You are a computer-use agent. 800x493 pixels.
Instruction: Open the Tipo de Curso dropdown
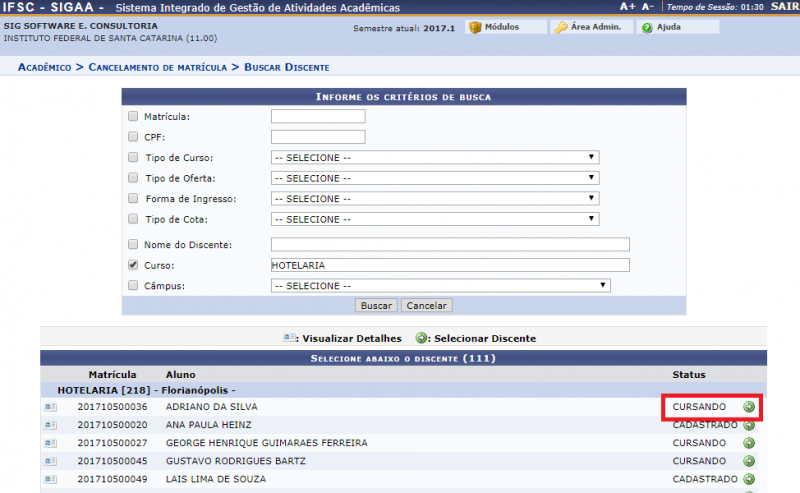click(435, 158)
